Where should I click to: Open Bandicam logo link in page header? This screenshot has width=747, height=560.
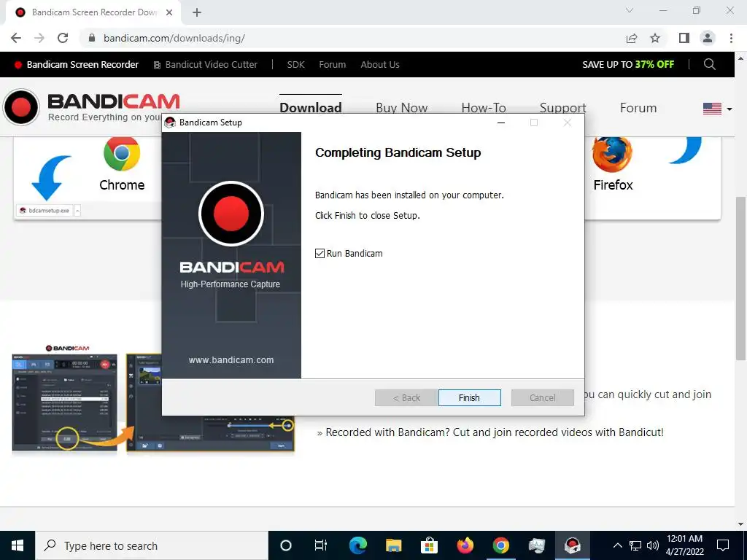[91, 107]
